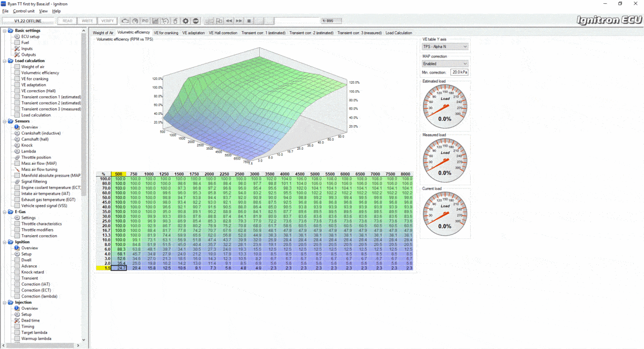
Task: Collapse the E-Gas tree group
Action: (x=4, y=212)
